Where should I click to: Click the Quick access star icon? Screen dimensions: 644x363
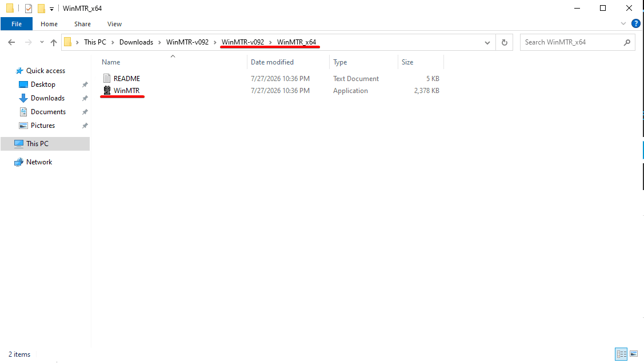click(x=19, y=71)
